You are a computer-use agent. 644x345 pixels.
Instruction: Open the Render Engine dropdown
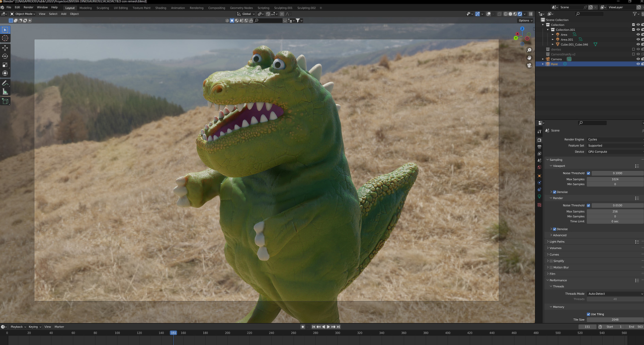pos(615,140)
